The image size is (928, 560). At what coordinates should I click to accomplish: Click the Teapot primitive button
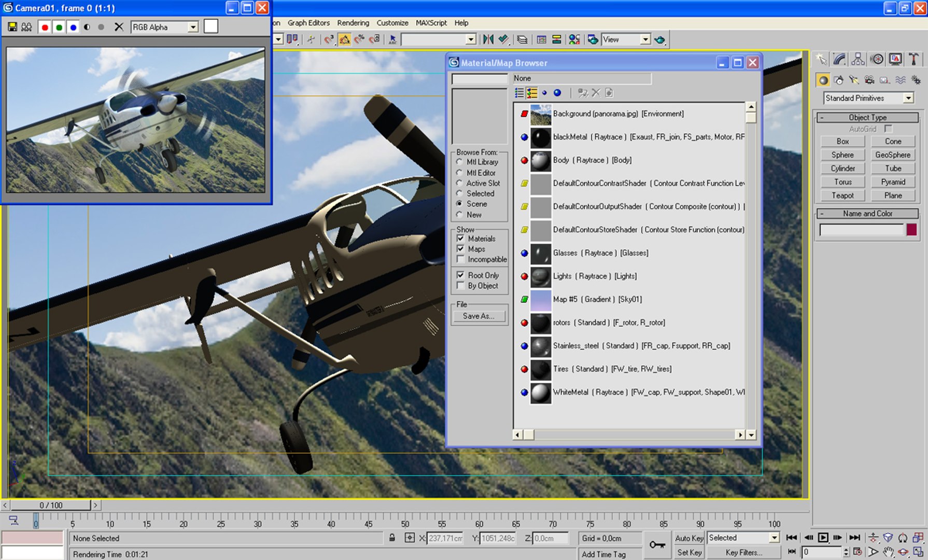click(842, 195)
